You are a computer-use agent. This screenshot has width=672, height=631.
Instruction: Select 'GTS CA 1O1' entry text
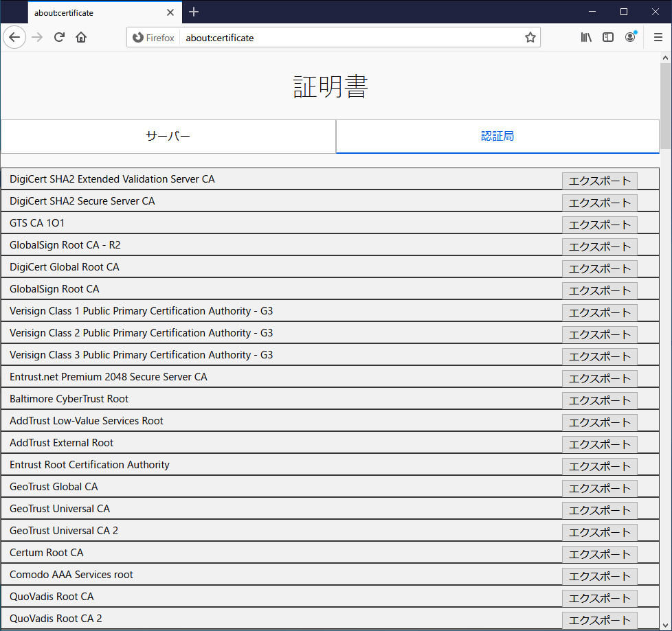(x=37, y=223)
